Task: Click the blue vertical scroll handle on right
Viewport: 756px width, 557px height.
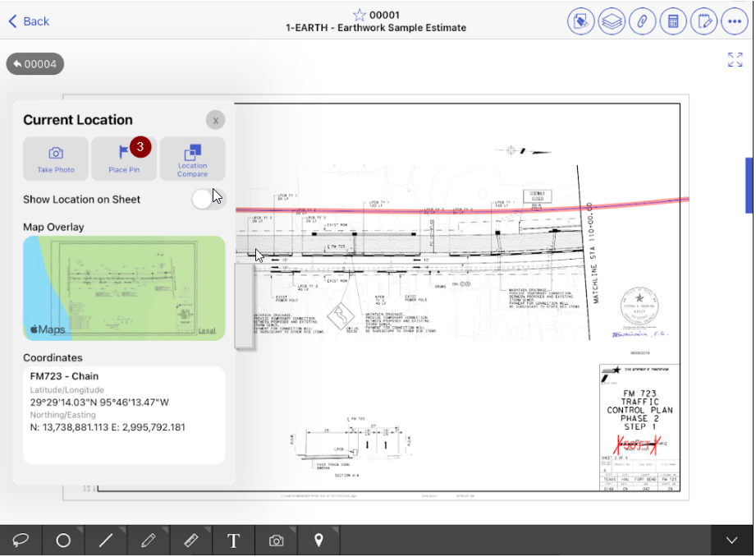Action: coord(749,186)
